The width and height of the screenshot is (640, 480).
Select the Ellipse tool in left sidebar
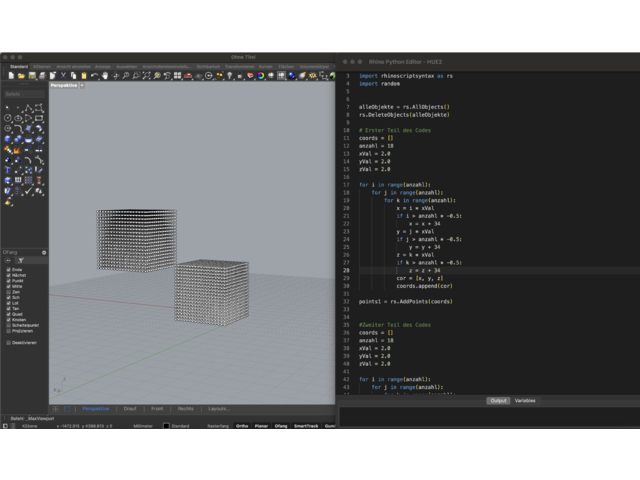click(18, 118)
